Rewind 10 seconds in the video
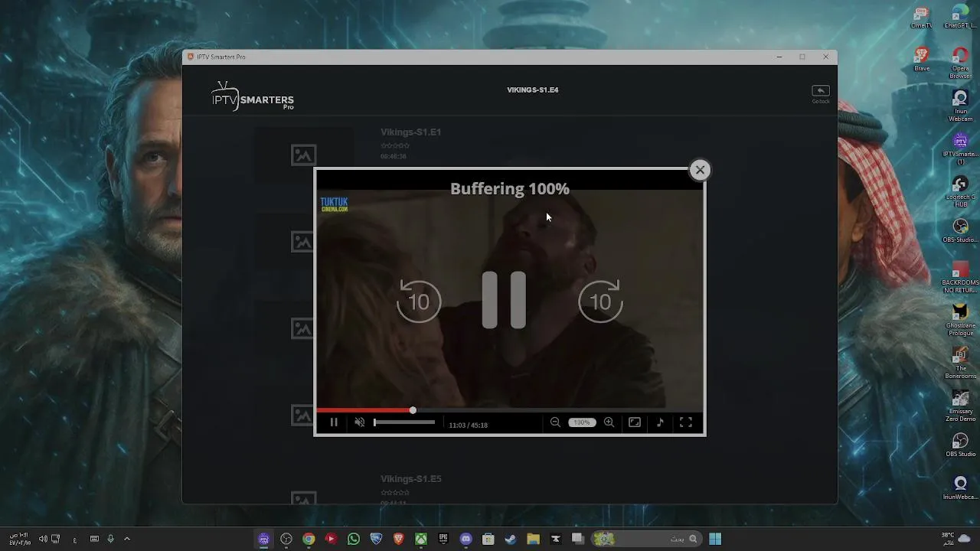This screenshot has width=980, height=551. tap(419, 301)
